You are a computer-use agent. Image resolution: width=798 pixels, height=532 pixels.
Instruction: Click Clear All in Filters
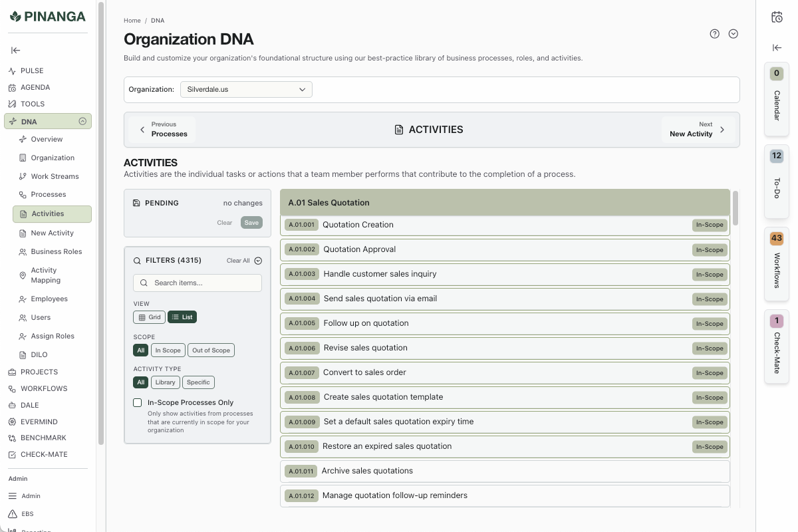pyautogui.click(x=238, y=261)
